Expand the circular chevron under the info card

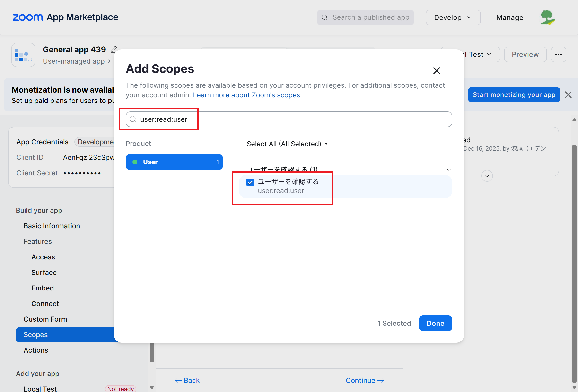click(x=487, y=176)
